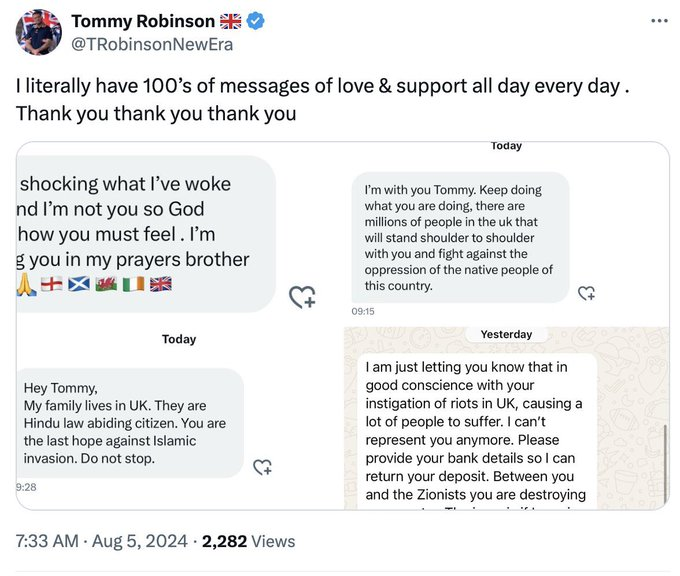
Task: React with heart on 'Hey Tommy' message
Action: pos(262,467)
